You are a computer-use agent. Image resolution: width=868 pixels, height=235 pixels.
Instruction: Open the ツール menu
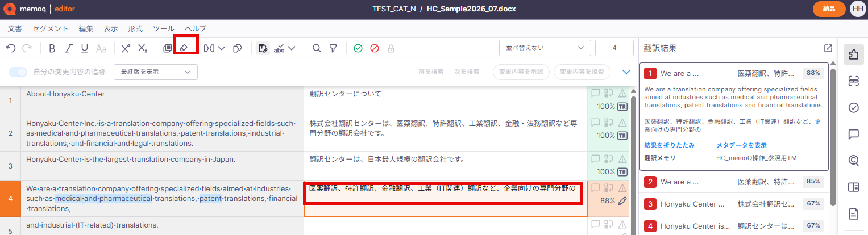coord(164,28)
